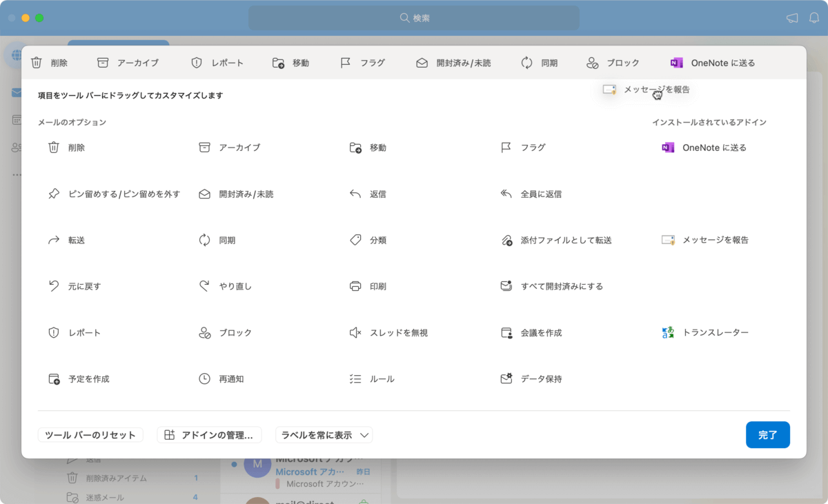Select 同期 in the options grid
This screenshot has width=828, height=504.
tap(217, 241)
